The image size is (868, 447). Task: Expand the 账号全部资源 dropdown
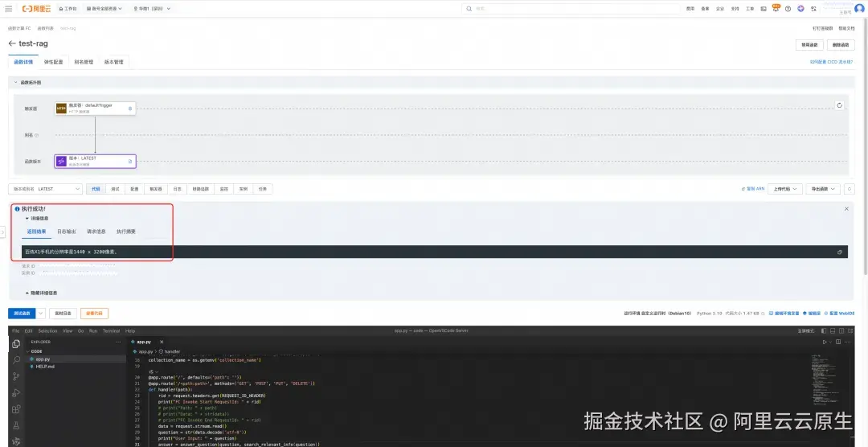pos(104,9)
